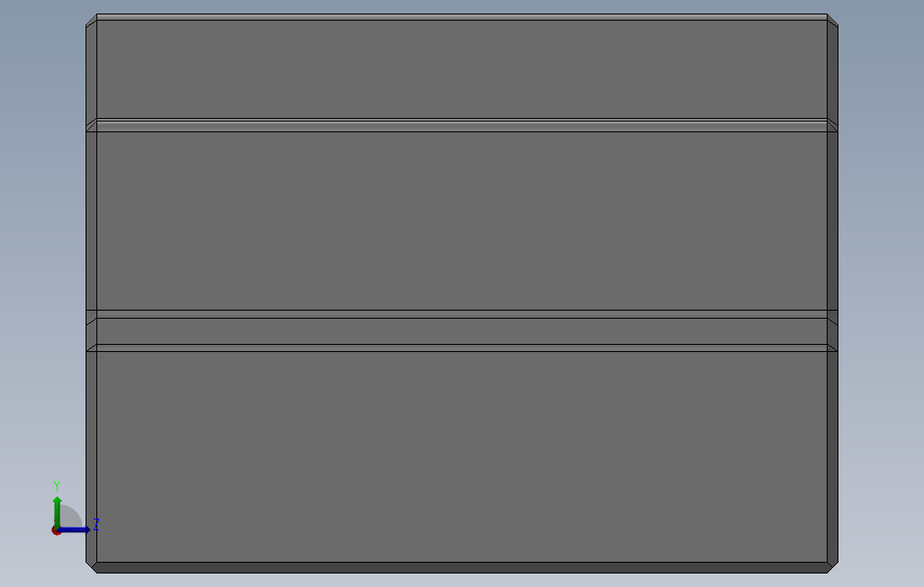Select the narrow recessed groove face
The width and height of the screenshot is (924, 587).
[x=461, y=331]
